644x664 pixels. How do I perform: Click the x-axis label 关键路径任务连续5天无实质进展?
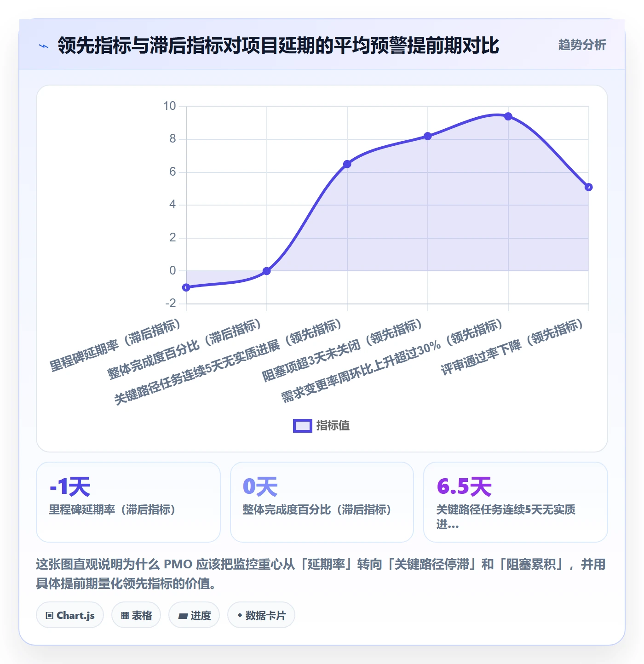pos(229,362)
